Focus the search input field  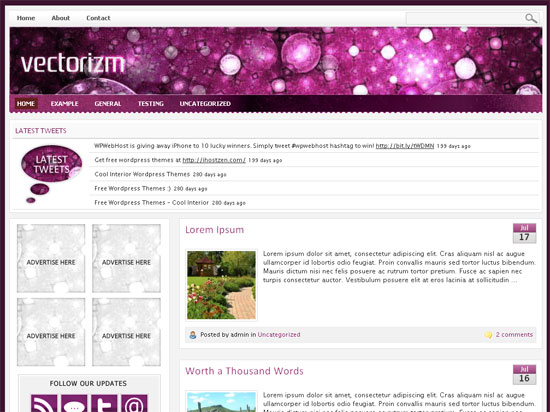(465, 18)
